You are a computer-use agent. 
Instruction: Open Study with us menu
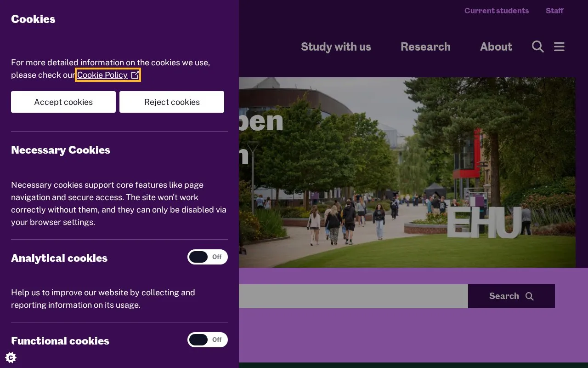pos(336,46)
